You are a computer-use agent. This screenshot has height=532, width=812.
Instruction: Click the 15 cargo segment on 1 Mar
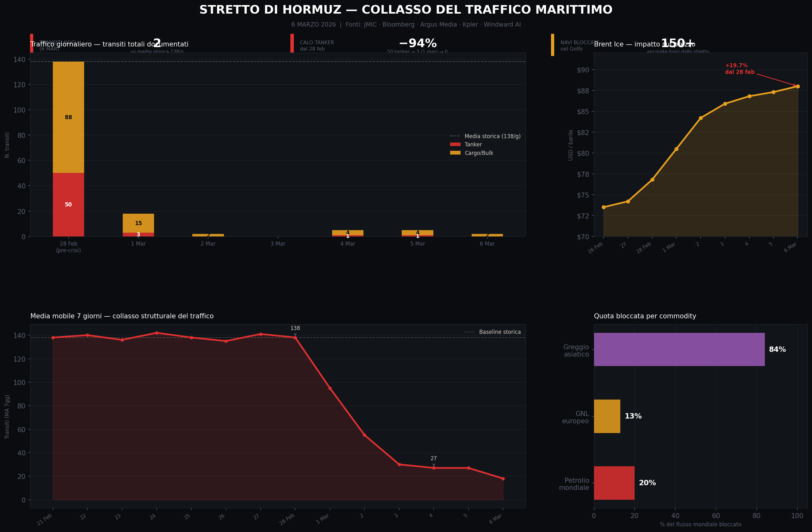pyautogui.click(x=138, y=223)
